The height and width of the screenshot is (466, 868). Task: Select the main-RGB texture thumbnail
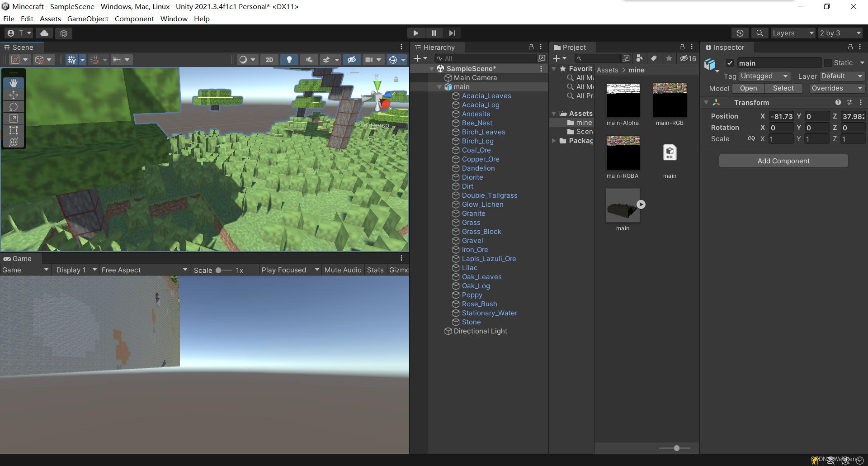pyautogui.click(x=670, y=100)
